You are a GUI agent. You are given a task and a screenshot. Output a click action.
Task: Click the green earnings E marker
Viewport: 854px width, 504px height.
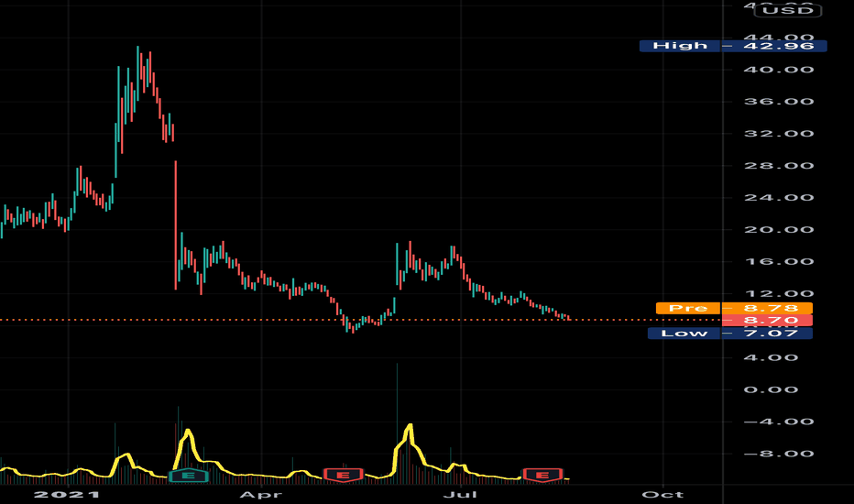[x=188, y=476]
